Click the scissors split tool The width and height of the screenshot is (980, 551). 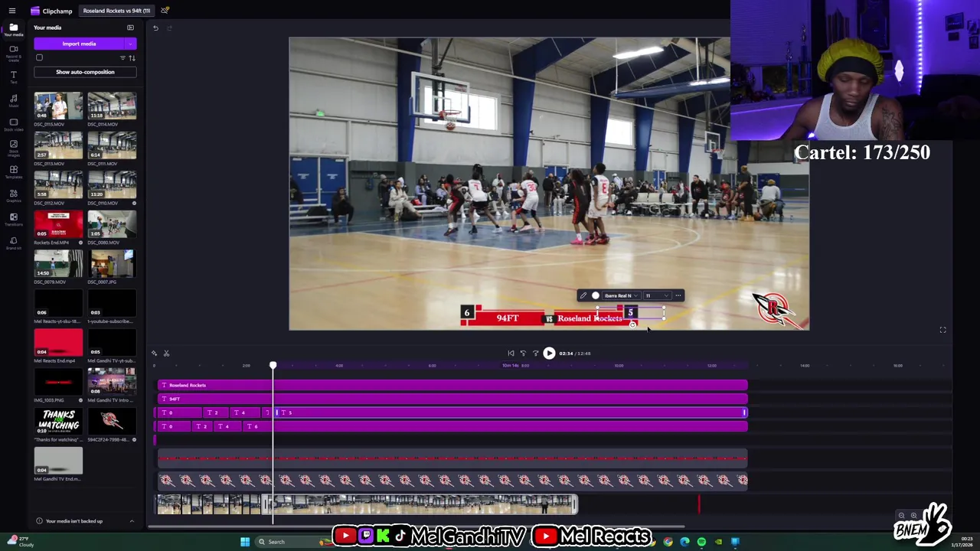click(166, 354)
